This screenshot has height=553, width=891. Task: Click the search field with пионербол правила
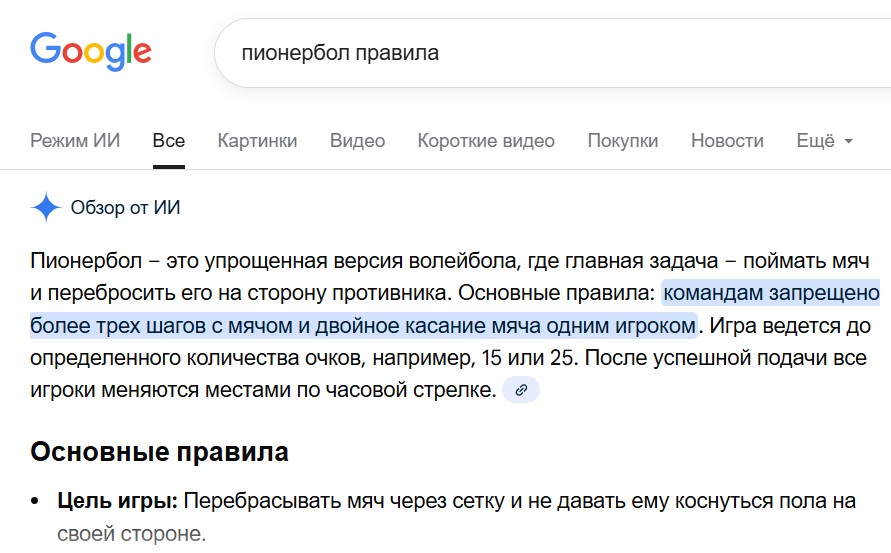click(552, 53)
